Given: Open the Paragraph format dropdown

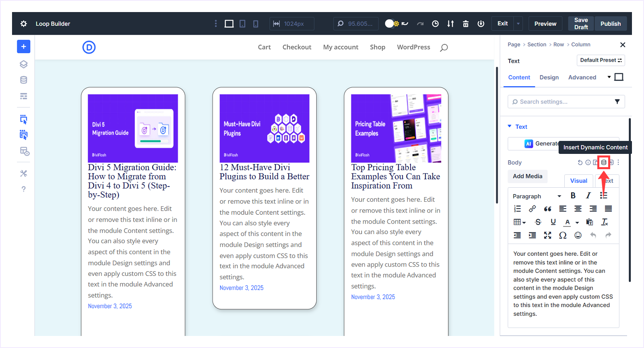Looking at the screenshot, I should tap(537, 196).
